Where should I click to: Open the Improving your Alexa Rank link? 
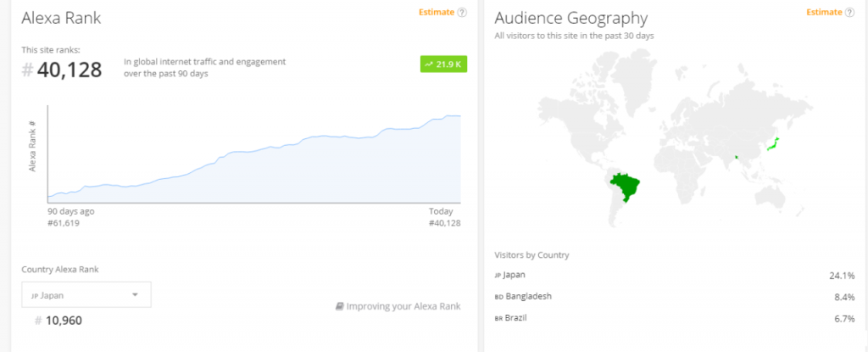[403, 306]
